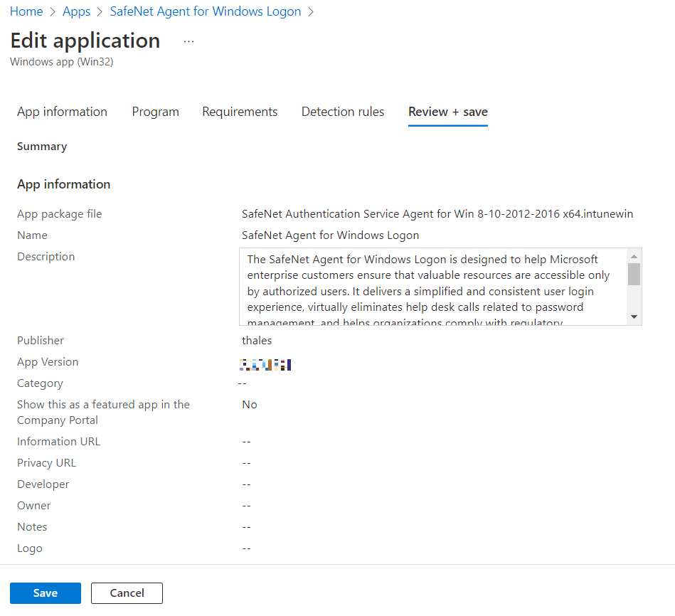Go to Home breadcrumb link

tap(26, 11)
